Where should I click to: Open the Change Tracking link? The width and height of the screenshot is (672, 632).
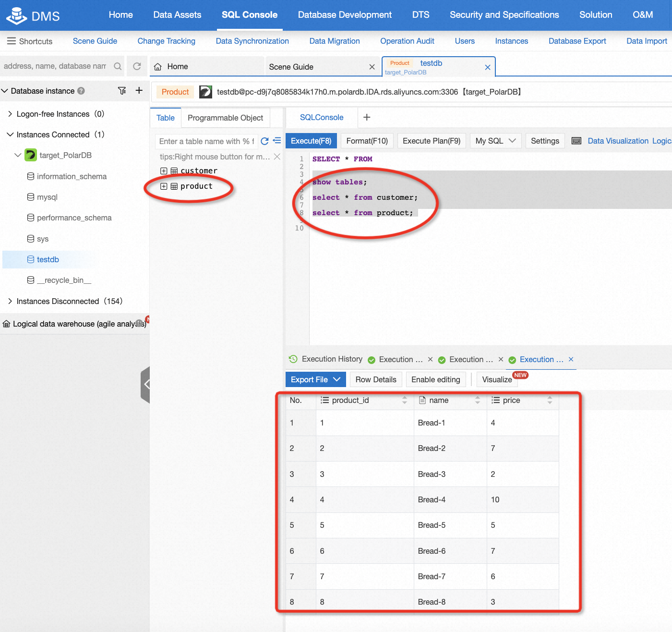(x=167, y=41)
